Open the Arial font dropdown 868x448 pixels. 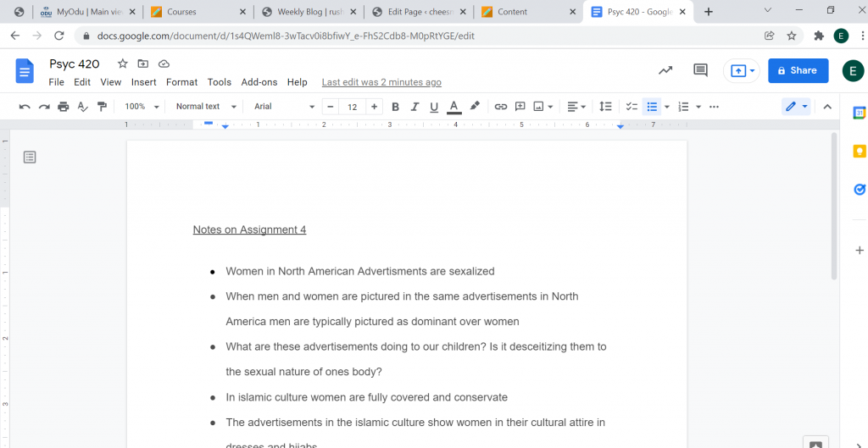point(285,107)
